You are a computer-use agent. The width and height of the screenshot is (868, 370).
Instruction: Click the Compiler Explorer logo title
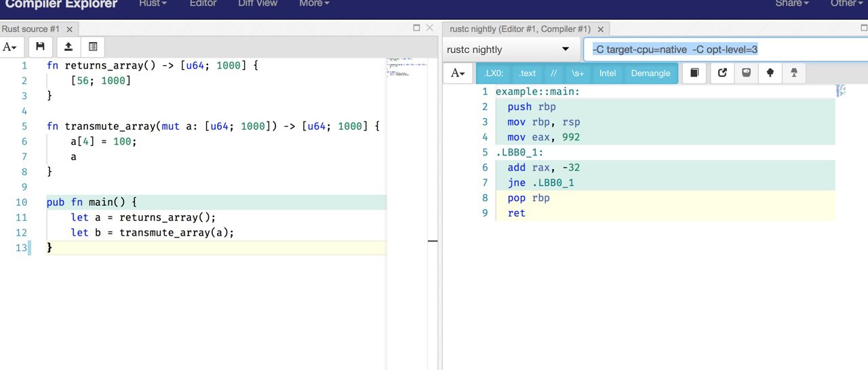pos(61,4)
